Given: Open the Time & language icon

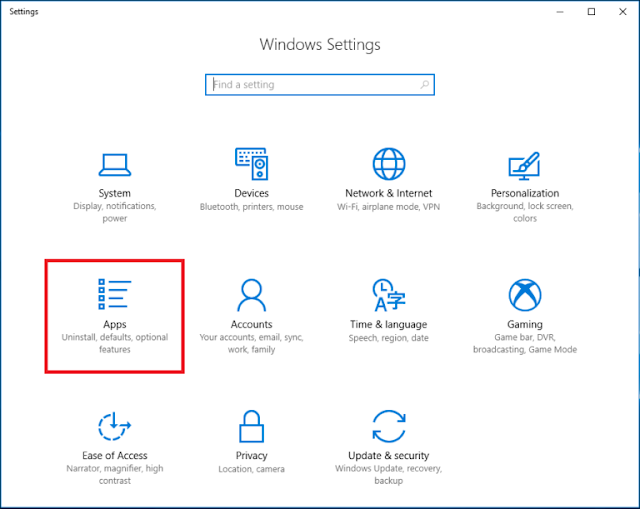Looking at the screenshot, I should [x=389, y=295].
